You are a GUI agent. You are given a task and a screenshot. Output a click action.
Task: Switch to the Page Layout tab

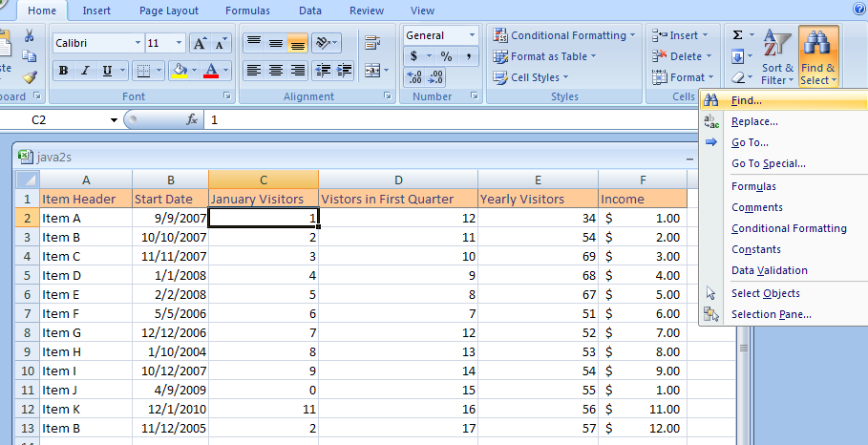tap(169, 11)
